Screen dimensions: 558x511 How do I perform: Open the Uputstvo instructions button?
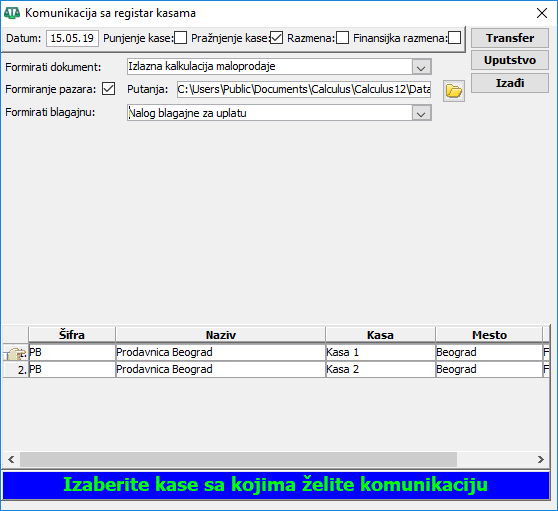coord(510,60)
